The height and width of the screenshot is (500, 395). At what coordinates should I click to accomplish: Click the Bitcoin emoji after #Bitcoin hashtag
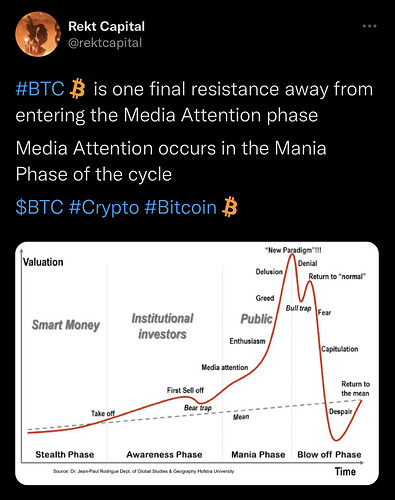tap(230, 207)
